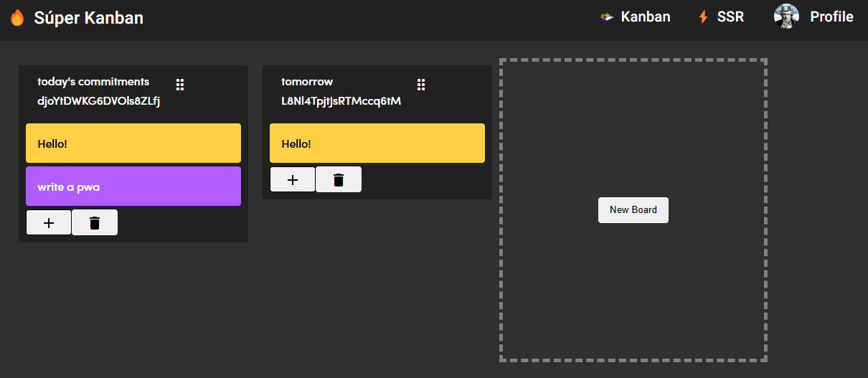Image resolution: width=868 pixels, height=378 pixels.
Task: Open the SSR nav link
Action: [x=730, y=16]
